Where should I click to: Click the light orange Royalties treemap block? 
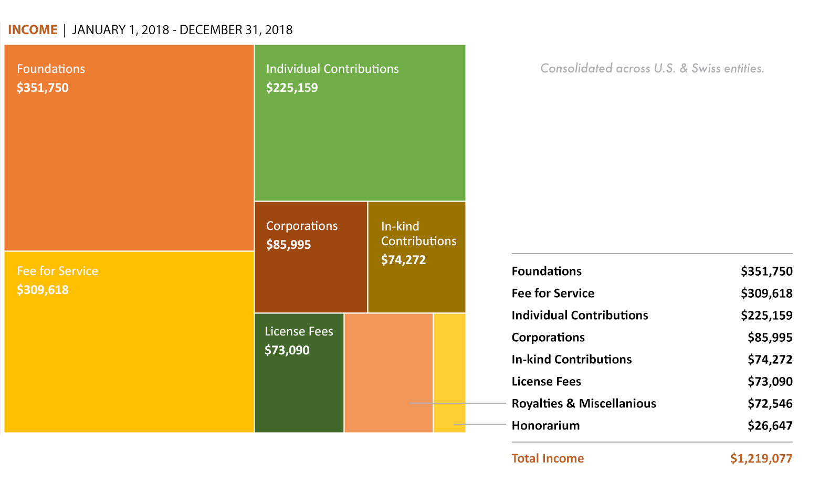coord(388,373)
